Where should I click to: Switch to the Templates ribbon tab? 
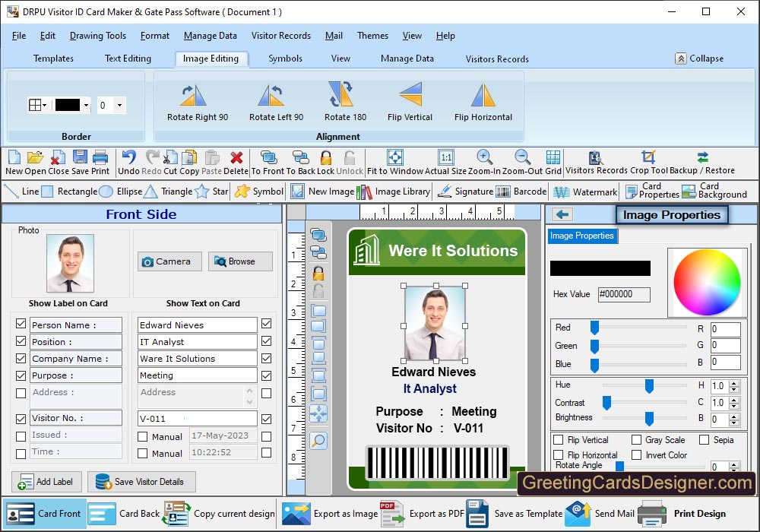(x=53, y=59)
